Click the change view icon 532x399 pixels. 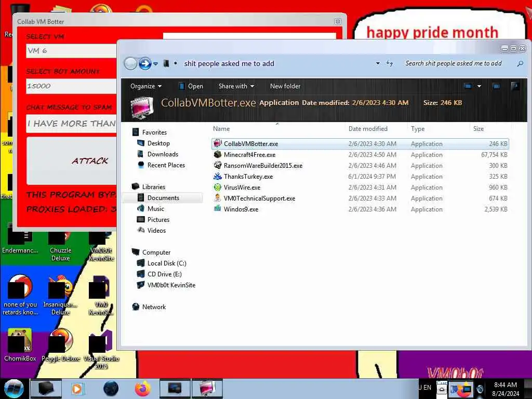click(x=468, y=86)
